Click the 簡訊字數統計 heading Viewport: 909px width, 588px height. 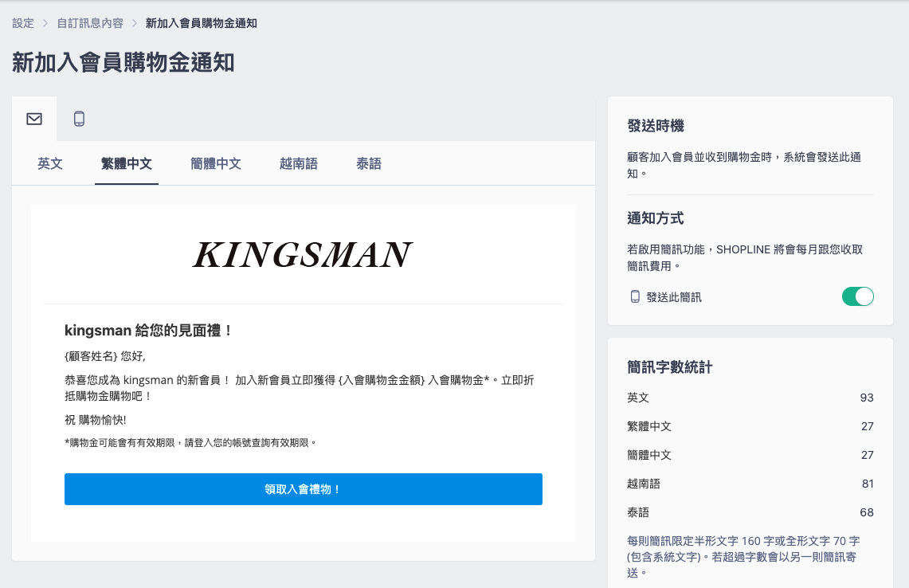(669, 367)
